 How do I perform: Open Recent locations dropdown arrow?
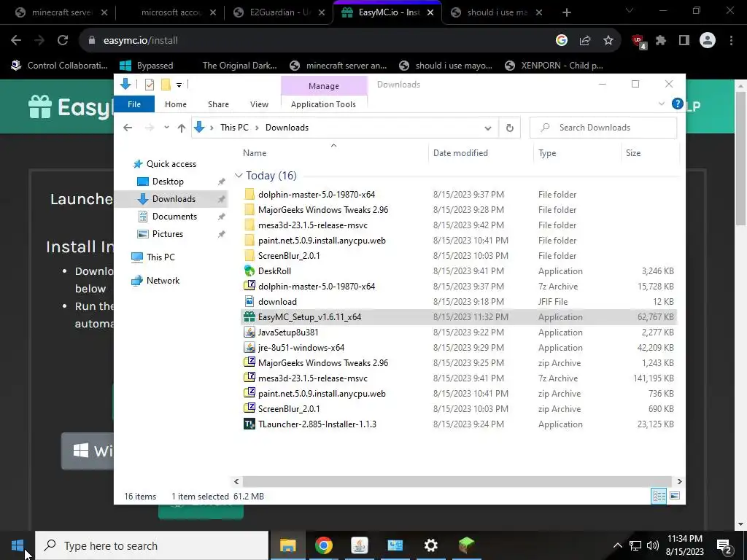coord(166,128)
